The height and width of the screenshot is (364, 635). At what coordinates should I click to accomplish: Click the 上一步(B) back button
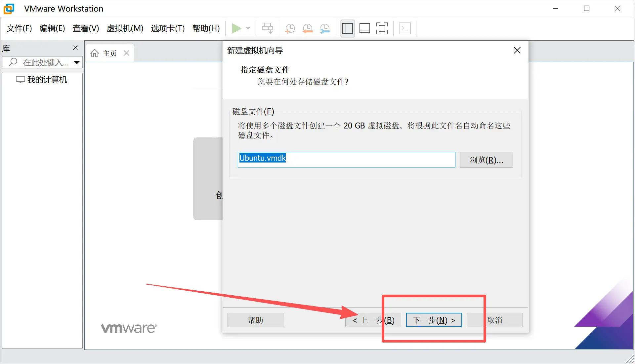(373, 320)
